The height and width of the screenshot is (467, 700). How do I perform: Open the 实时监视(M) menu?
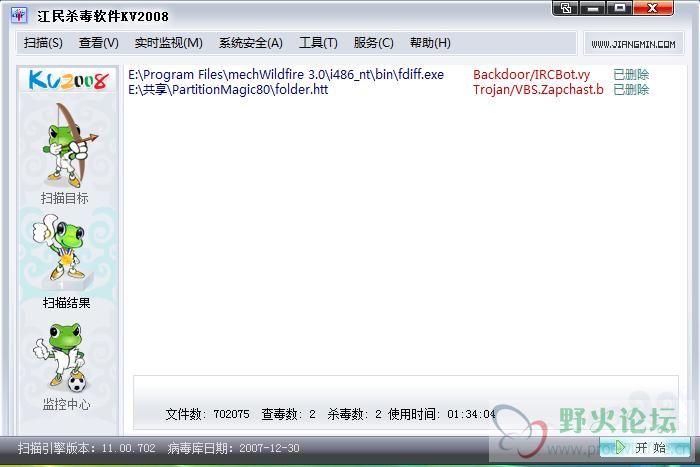168,43
